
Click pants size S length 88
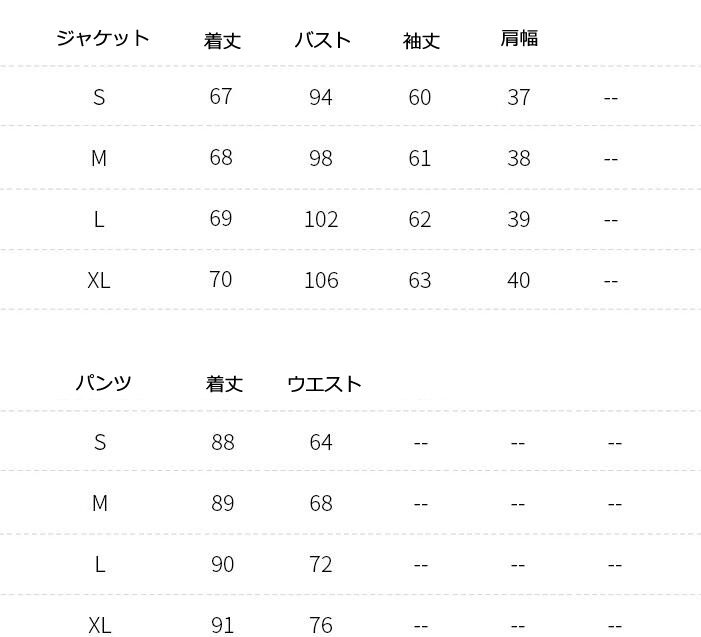[x=223, y=443]
